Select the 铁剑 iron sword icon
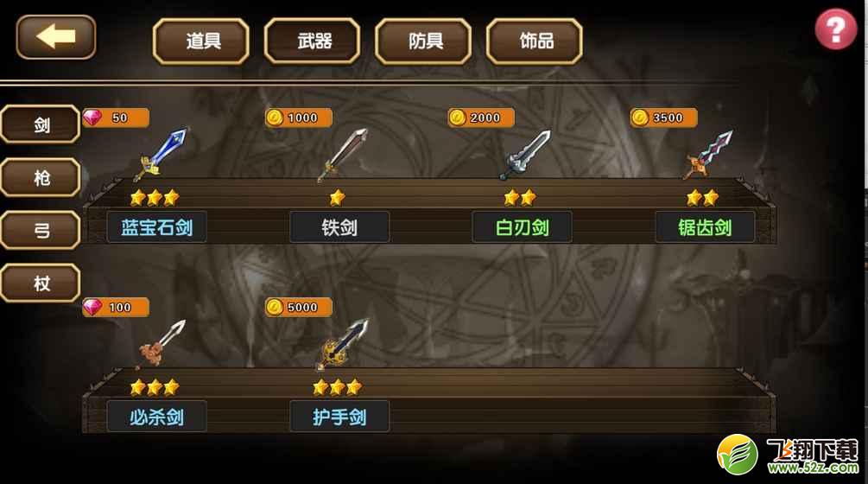This screenshot has width=868, height=484. (x=342, y=155)
